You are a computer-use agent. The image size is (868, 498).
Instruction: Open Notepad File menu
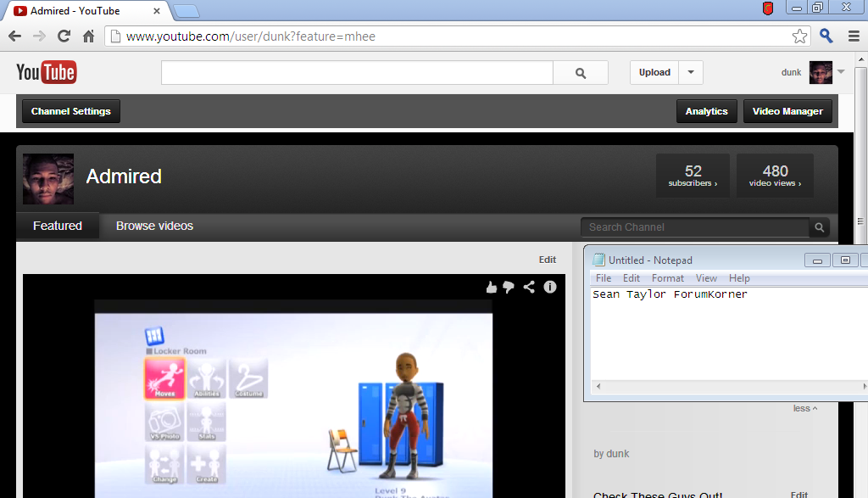pyautogui.click(x=604, y=278)
